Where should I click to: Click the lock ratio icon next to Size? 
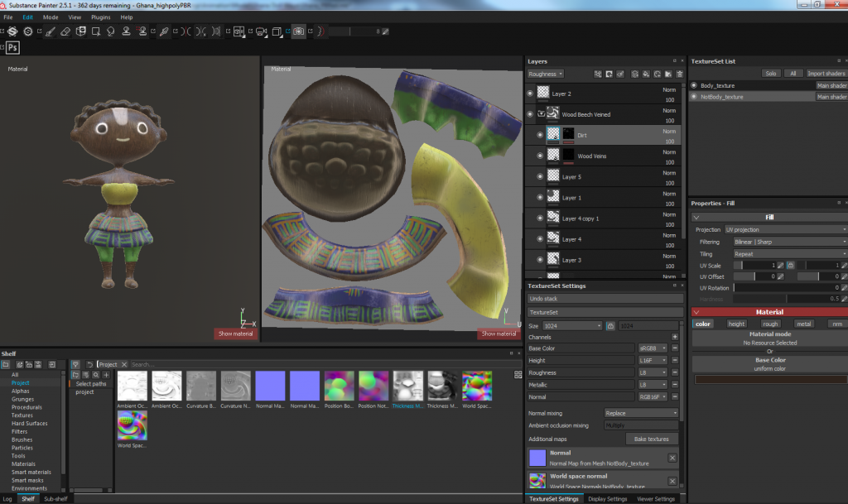click(610, 326)
